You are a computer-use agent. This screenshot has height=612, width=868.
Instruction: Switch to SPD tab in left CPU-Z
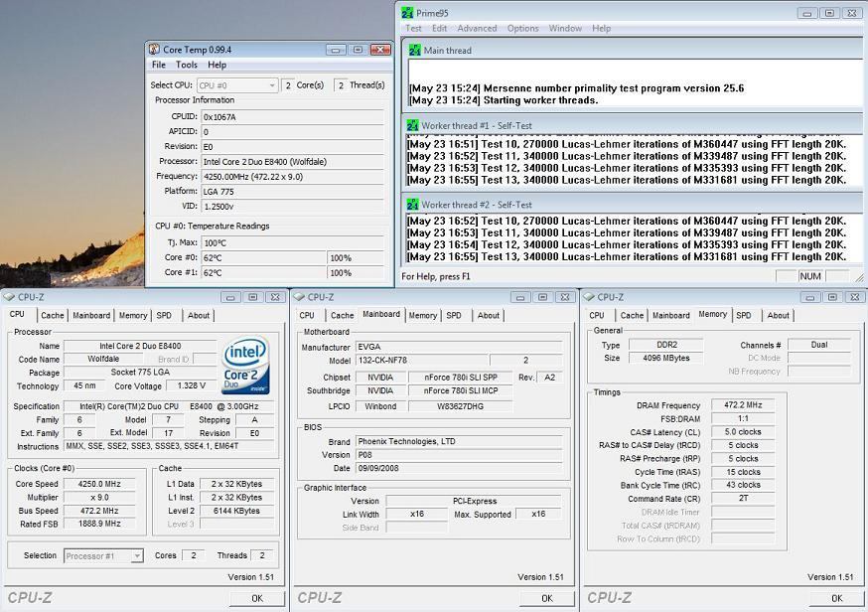[x=164, y=315]
